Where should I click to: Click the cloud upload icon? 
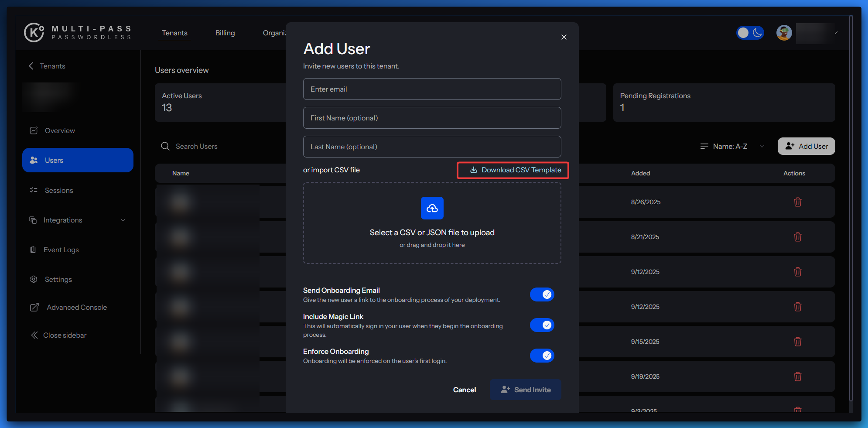[x=432, y=208]
